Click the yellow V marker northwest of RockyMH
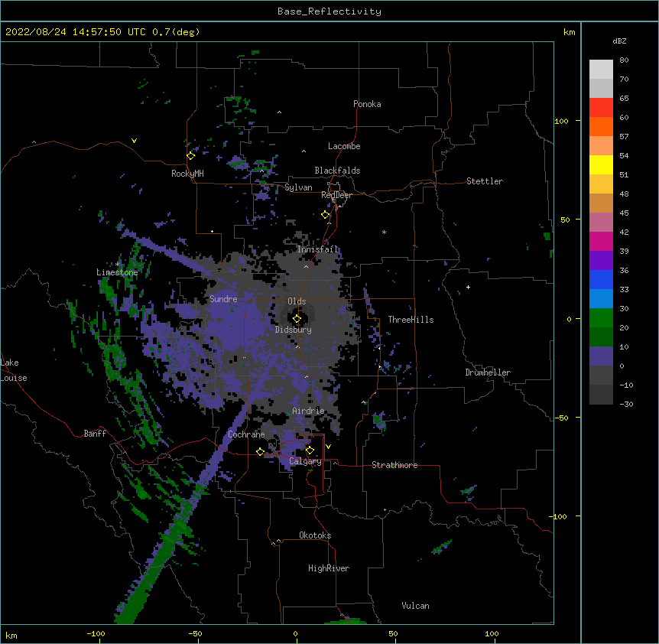Image resolution: width=659 pixels, height=644 pixels. [134, 141]
